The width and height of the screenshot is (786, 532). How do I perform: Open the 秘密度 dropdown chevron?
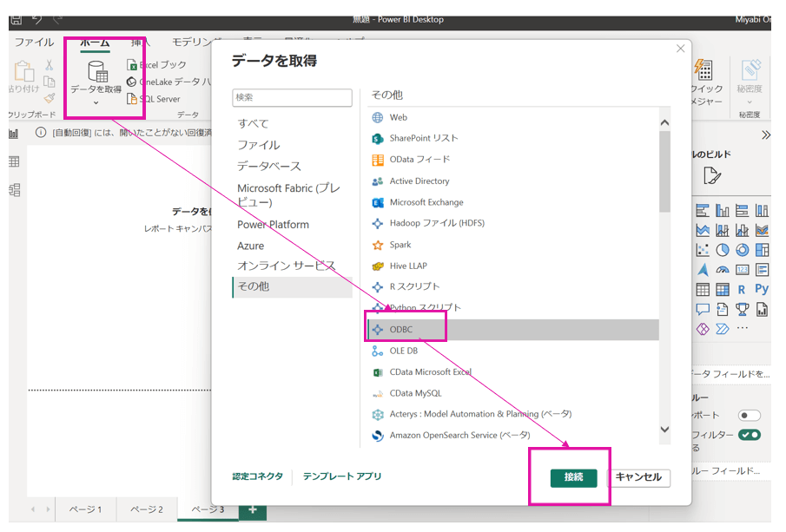pyautogui.click(x=750, y=102)
